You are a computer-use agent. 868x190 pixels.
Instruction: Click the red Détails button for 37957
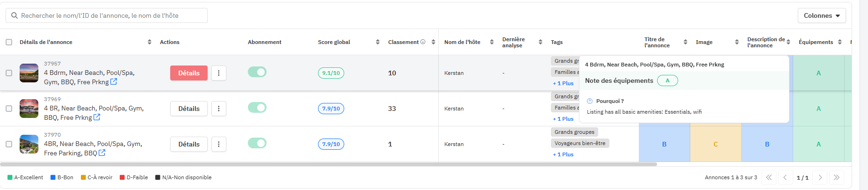[x=189, y=73]
